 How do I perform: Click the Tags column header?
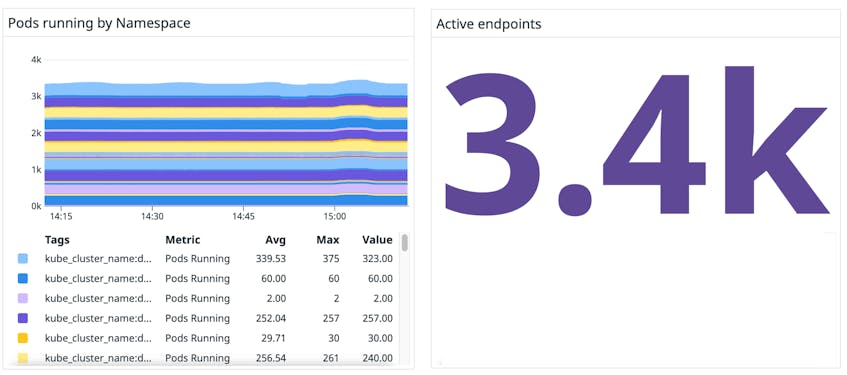coord(57,240)
